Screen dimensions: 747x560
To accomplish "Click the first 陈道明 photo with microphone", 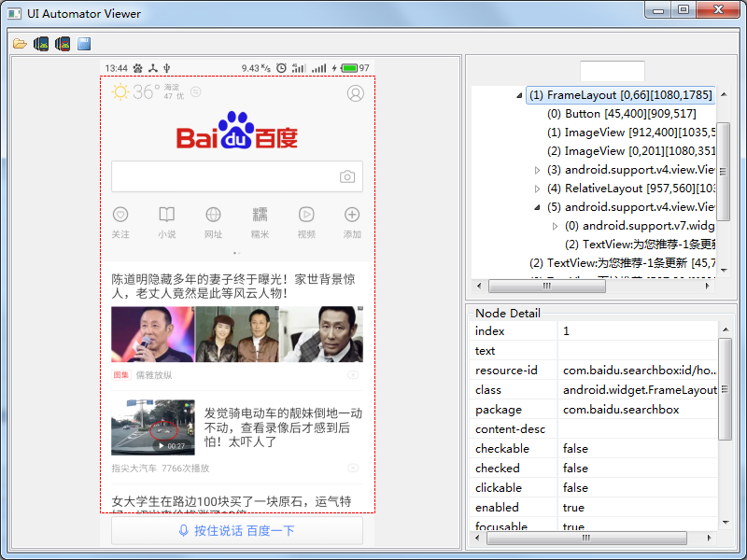I will pos(152,334).
